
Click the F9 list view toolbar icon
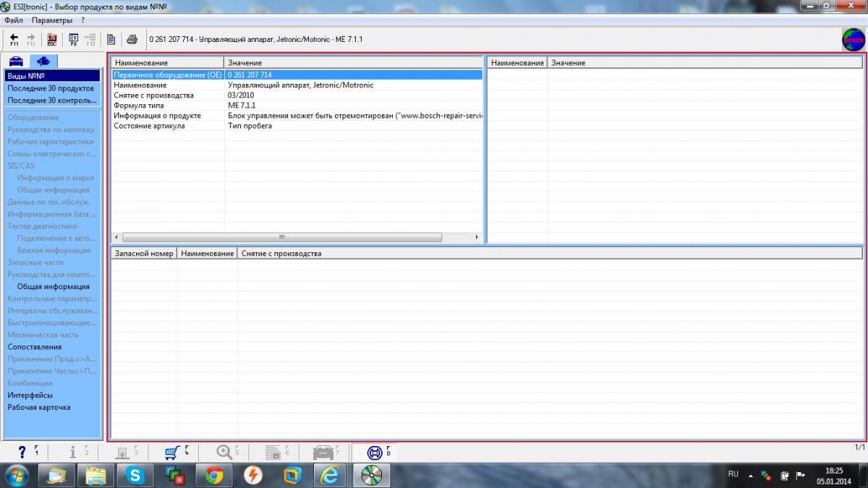pos(73,39)
